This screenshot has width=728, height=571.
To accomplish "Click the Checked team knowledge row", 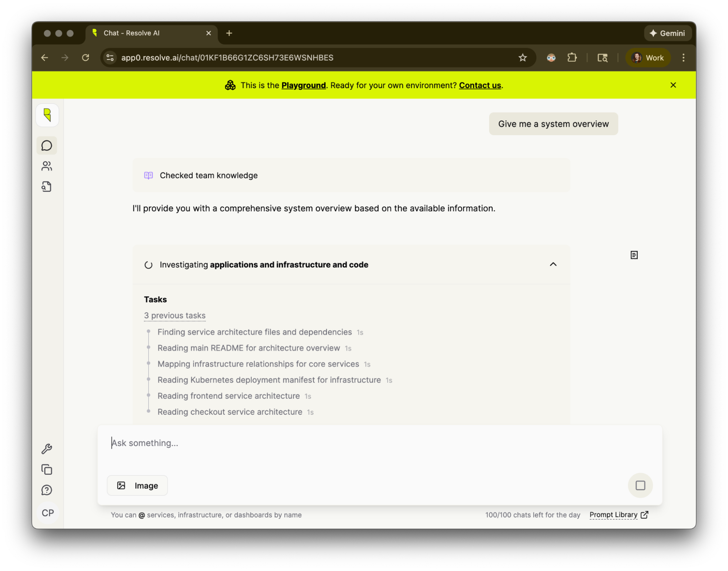I will pyautogui.click(x=351, y=175).
